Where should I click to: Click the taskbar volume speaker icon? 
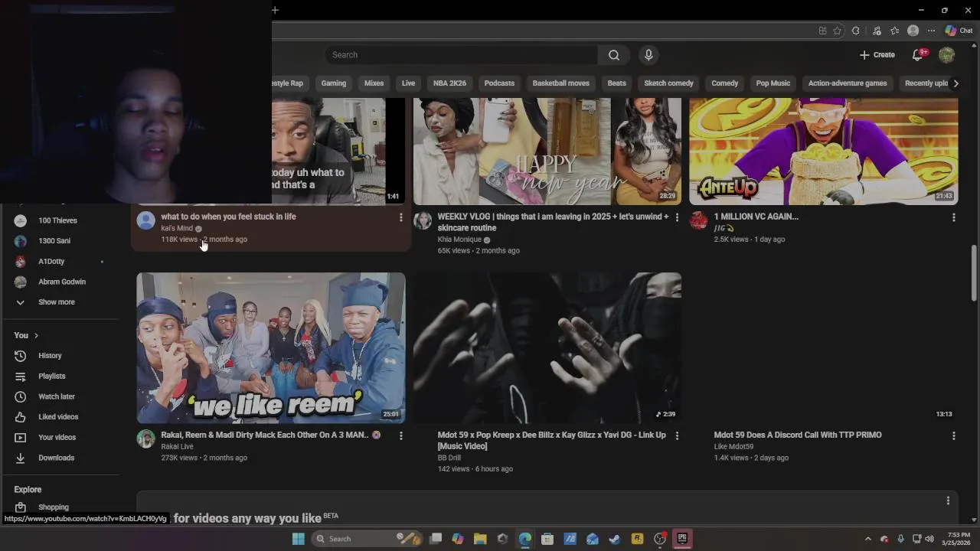tap(929, 539)
